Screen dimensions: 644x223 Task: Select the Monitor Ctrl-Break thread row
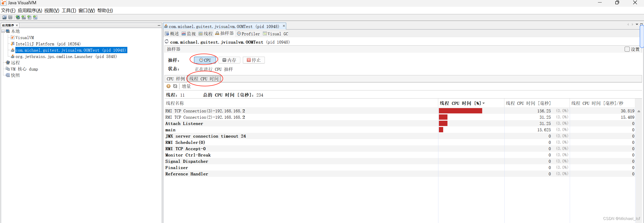click(x=400, y=155)
